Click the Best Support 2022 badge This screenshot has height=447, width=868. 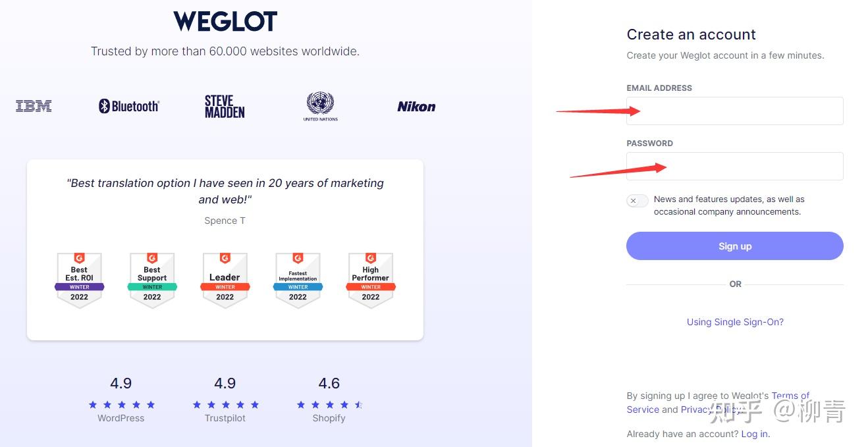point(152,280)
